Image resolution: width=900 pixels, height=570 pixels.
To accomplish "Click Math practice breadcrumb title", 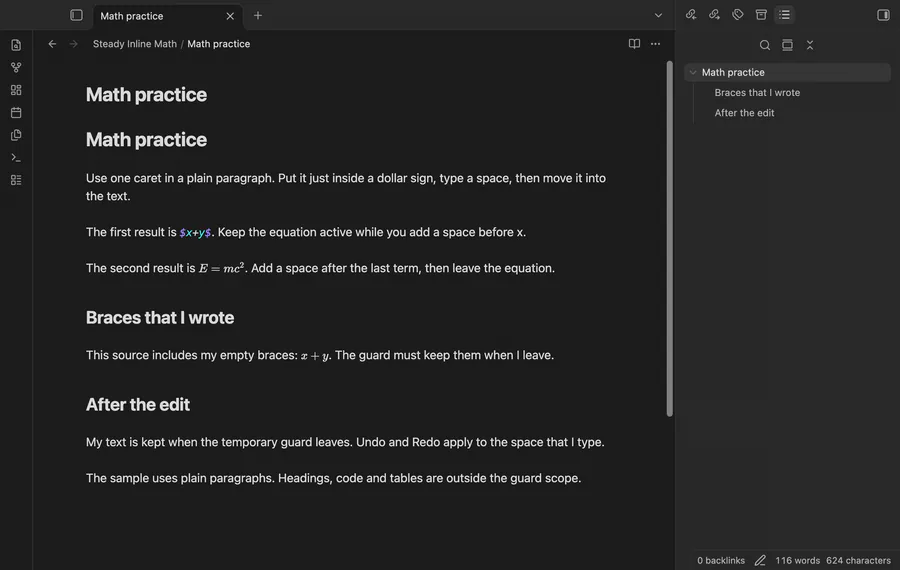I will pos(219,44).
